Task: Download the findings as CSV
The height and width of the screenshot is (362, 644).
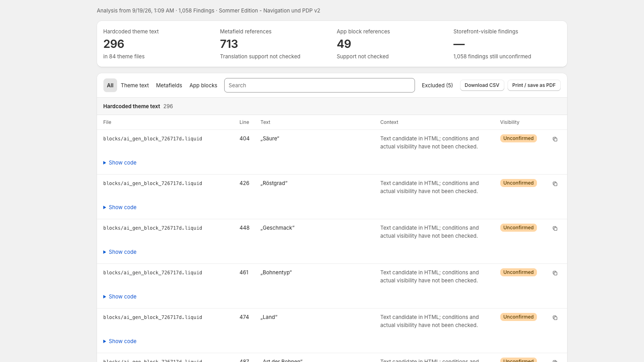Action: tap(482, 85)
